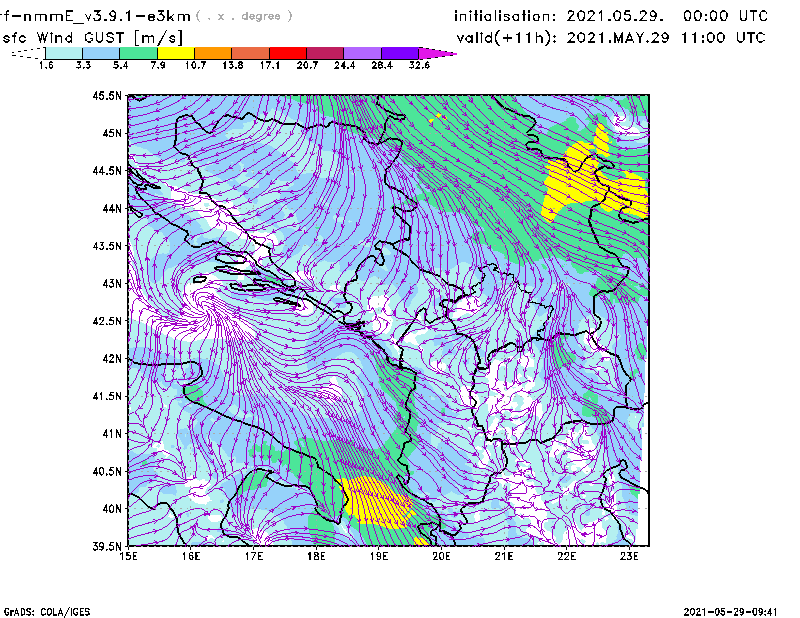Click the violet 28.4–32.6 legend swatch
Image resolution: width=800 pixels, height=618 pixels.
click(400, 53)
